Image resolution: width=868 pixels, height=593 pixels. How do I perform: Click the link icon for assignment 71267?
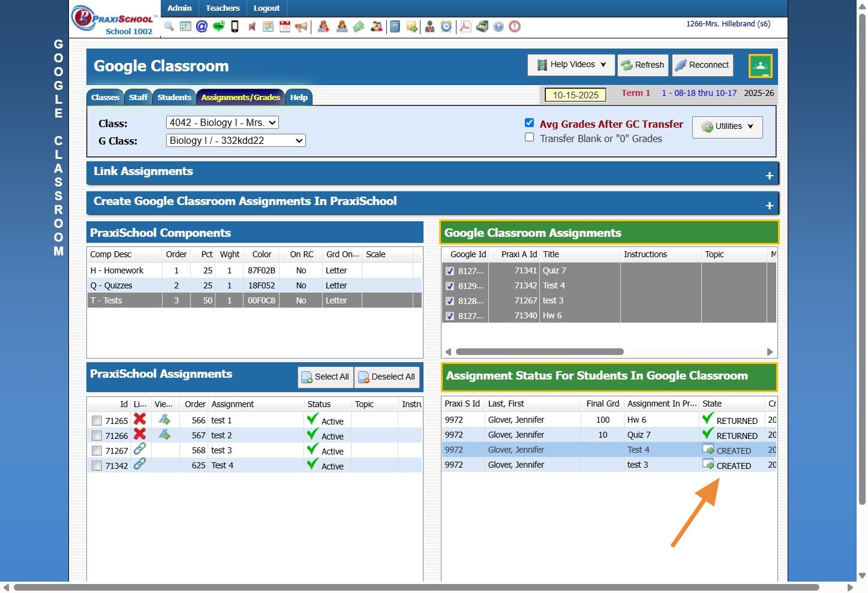pyautogui.click(x=140, y=449)
